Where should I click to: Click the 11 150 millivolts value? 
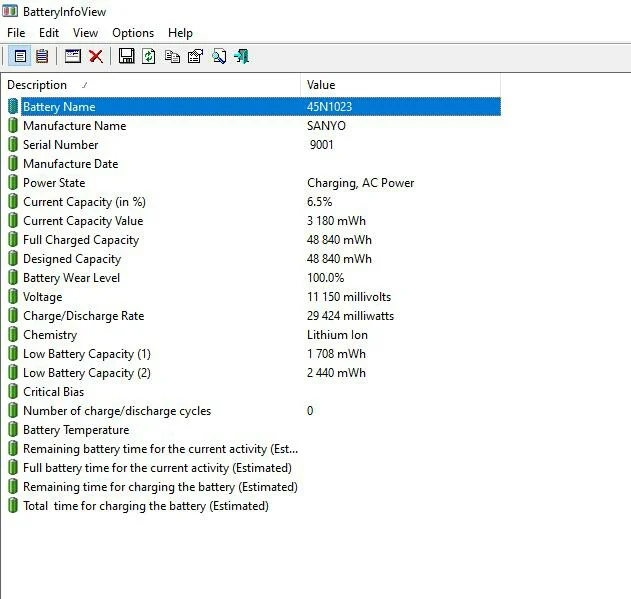coord(349,297)
